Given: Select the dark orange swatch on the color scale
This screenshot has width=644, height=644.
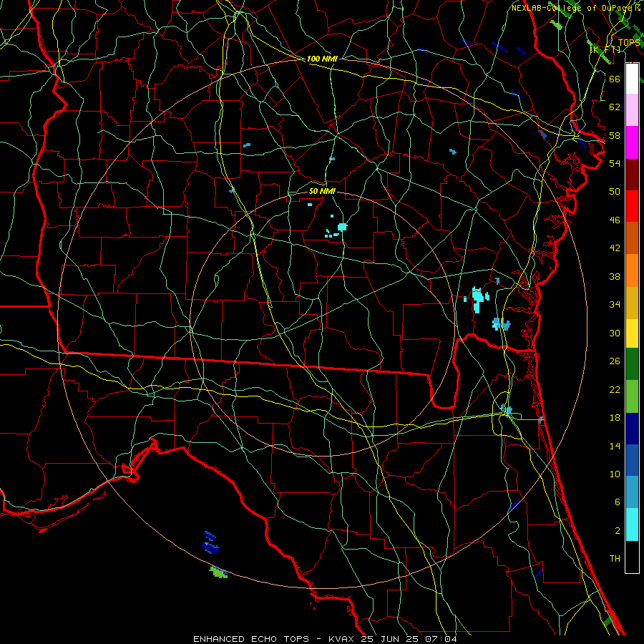Looking at the screenshot, I should [x=632, y=238].
